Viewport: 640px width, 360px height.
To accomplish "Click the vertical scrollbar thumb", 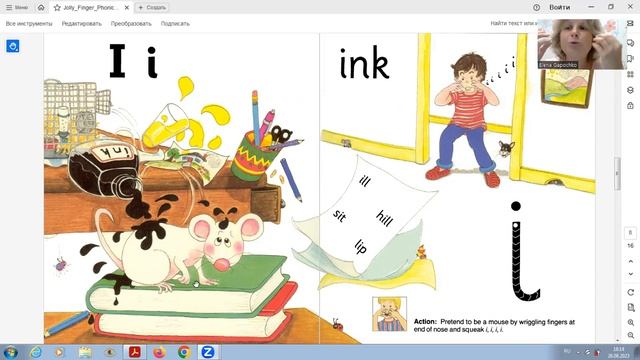I will 618,173.
